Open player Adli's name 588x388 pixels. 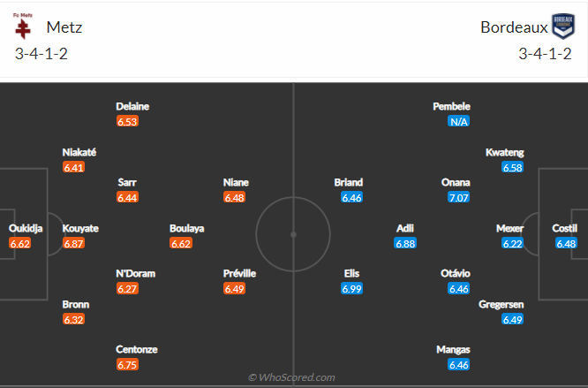click(x=405, y=228)
